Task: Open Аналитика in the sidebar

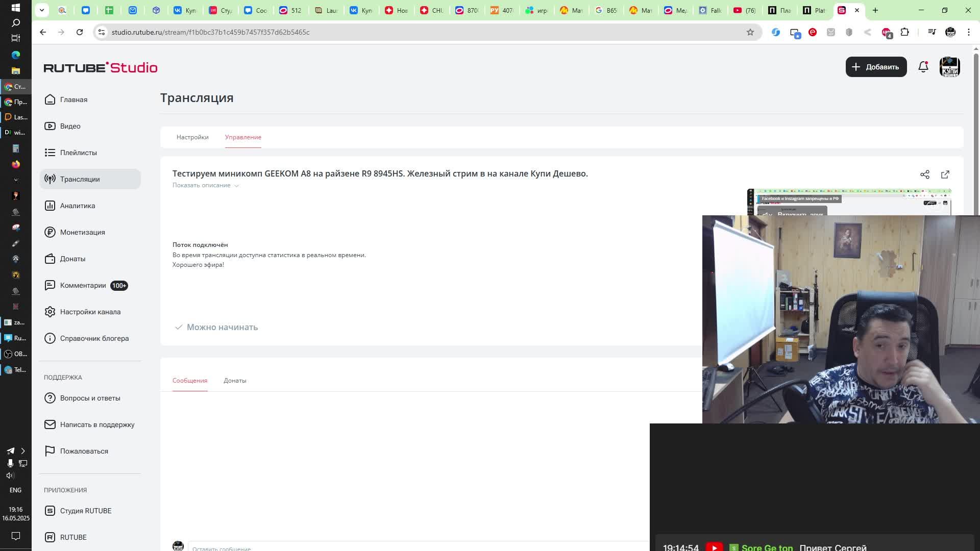Action: pos(77,206)
